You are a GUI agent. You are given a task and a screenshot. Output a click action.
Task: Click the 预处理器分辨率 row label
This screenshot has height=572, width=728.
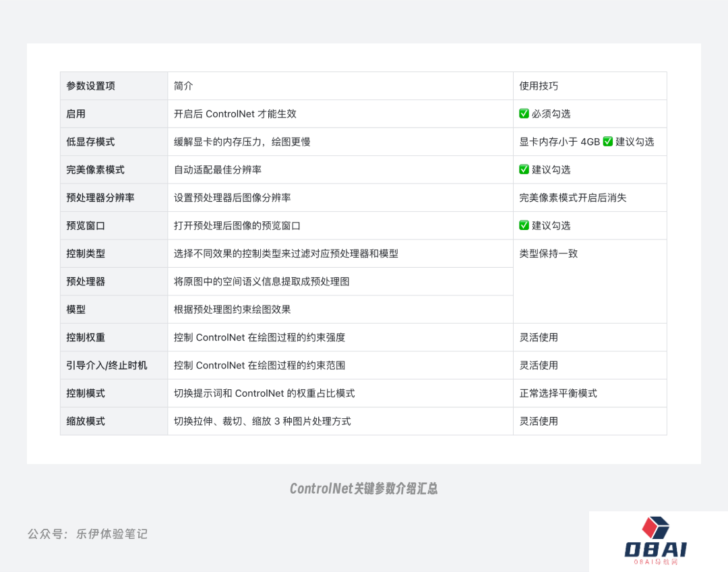100,198
